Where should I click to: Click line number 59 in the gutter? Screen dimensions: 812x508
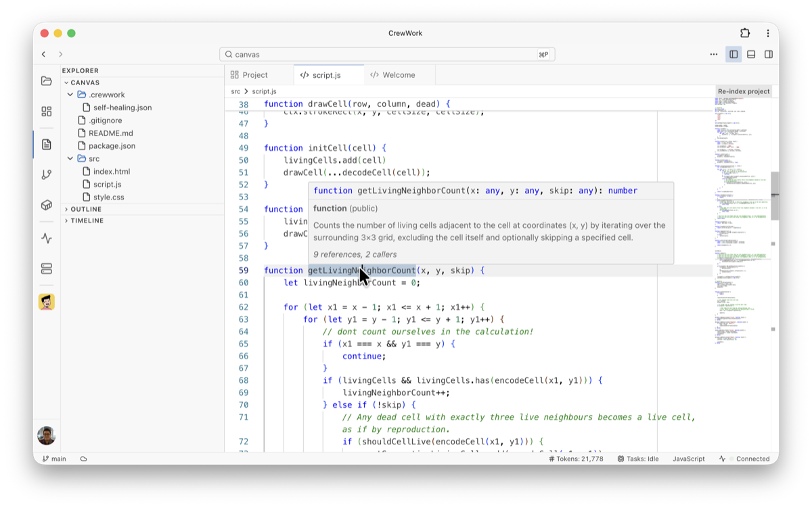[x=244, y=271]
